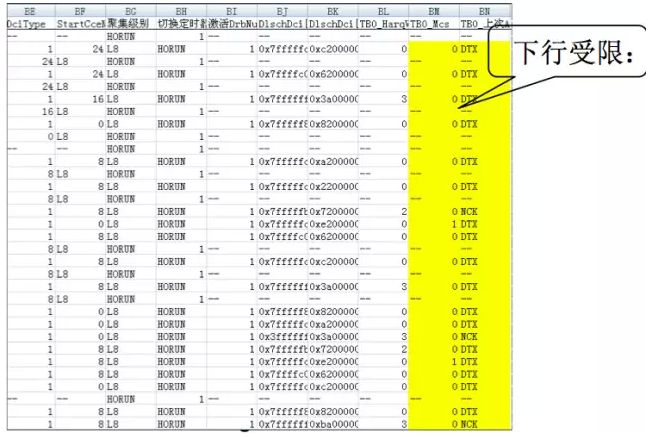Click the yellow Mcs cell in 0x220000 row
Image resolution: width=657 pixels, height=437 pixels.
[434, 187]
